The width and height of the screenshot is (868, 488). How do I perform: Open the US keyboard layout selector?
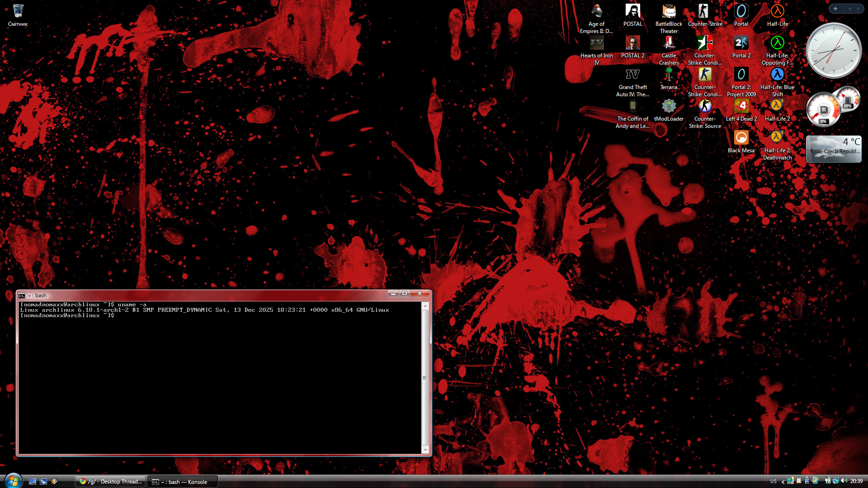(x=774, y=481)
